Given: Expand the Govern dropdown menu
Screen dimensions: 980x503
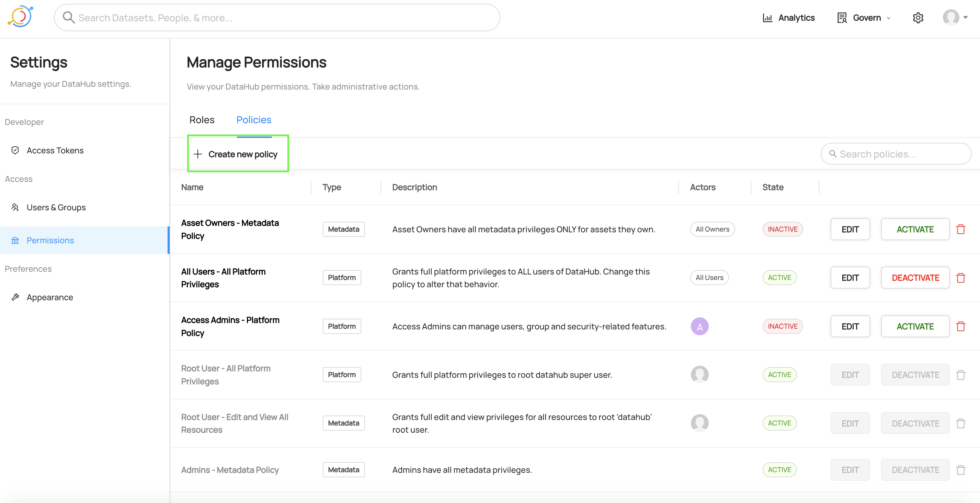Looking at the screenshot, I should pos(866,18).
